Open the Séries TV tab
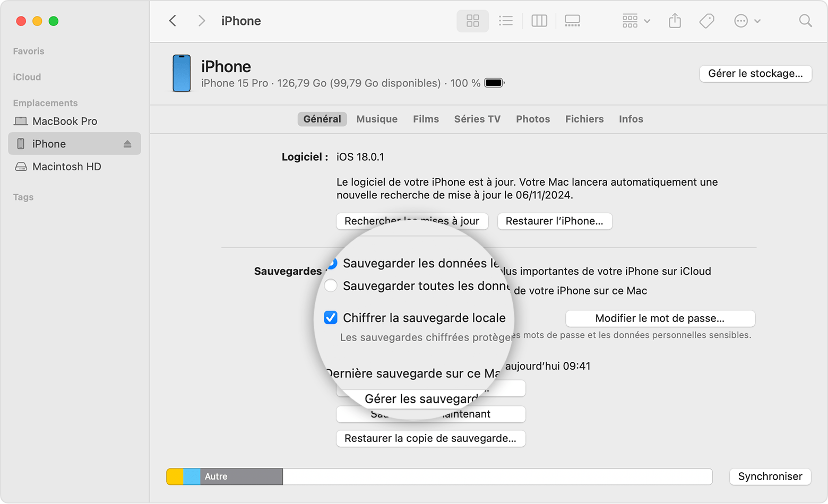Viewport: 828px width, 504px height. click(477, 119)
